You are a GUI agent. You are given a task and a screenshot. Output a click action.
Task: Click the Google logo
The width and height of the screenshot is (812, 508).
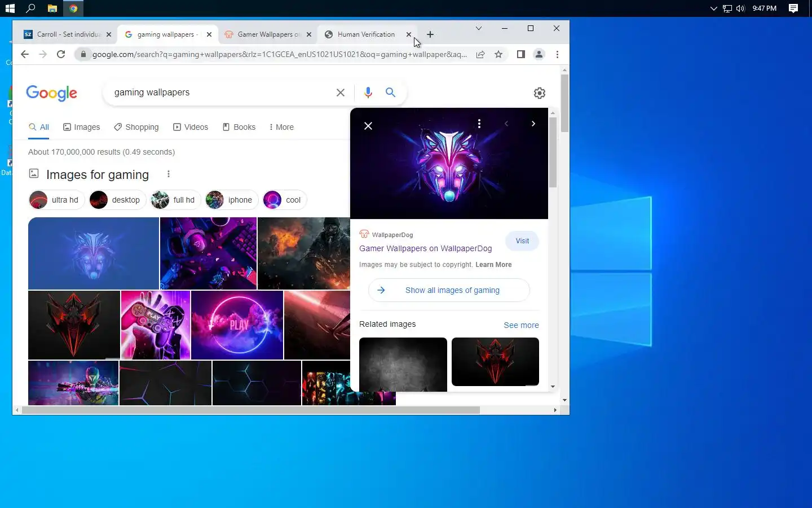(51, 93)
